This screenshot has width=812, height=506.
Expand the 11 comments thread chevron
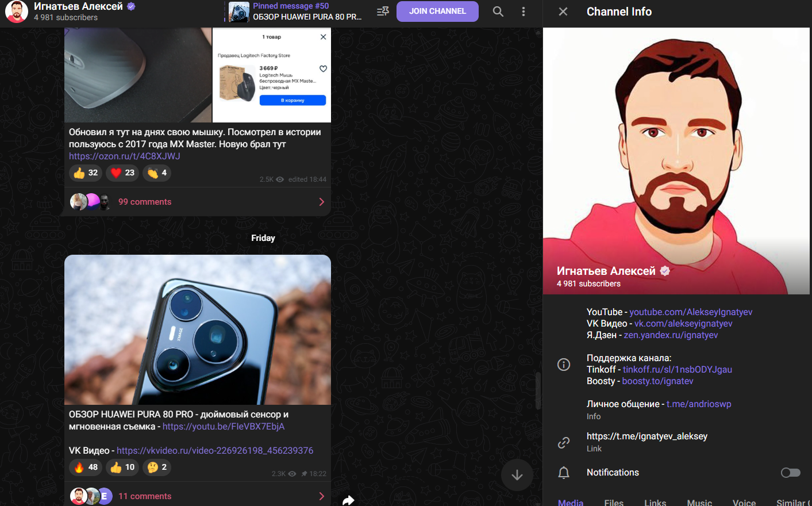click(x=322, y=496)
